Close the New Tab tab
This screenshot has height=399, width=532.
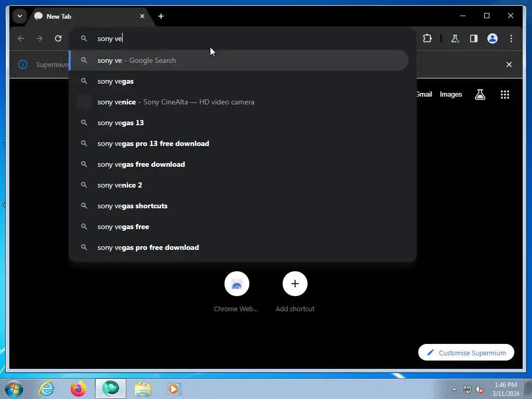(142, 16)
